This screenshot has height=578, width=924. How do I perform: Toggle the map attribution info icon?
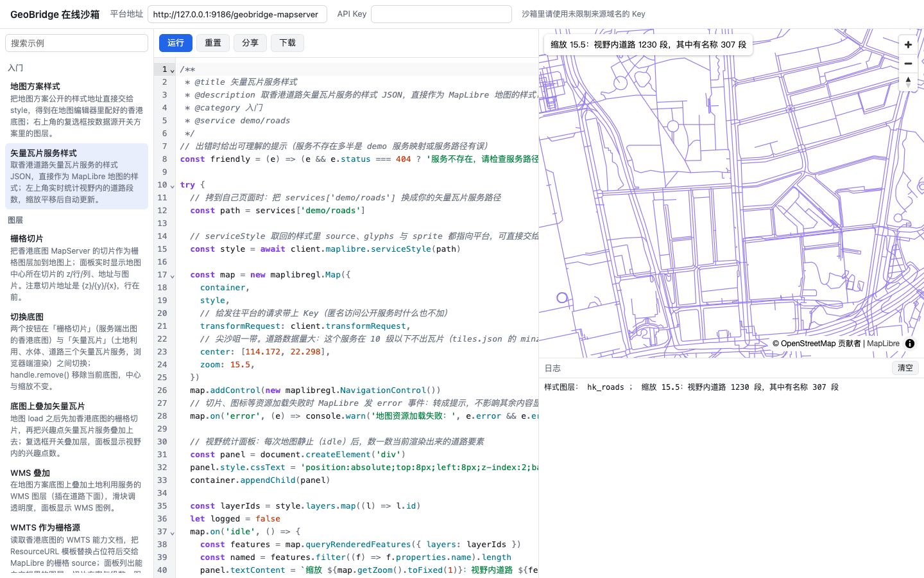click(x=910, y=344)
